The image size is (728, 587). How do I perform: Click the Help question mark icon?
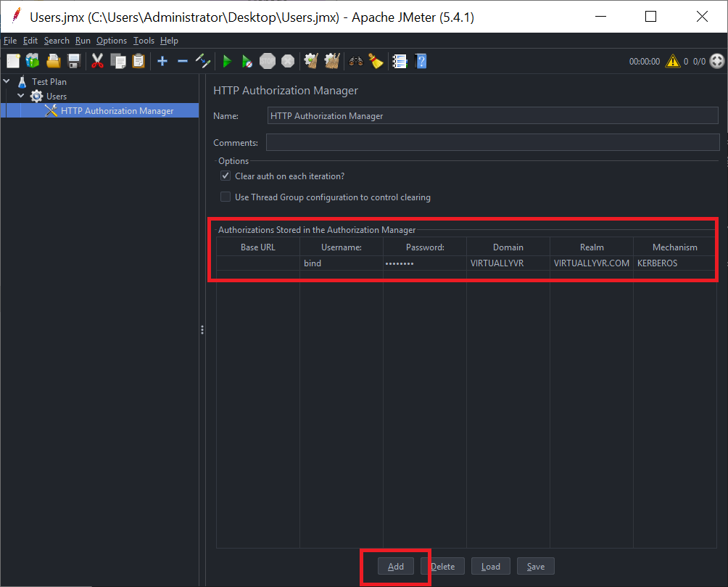(421, 61)
